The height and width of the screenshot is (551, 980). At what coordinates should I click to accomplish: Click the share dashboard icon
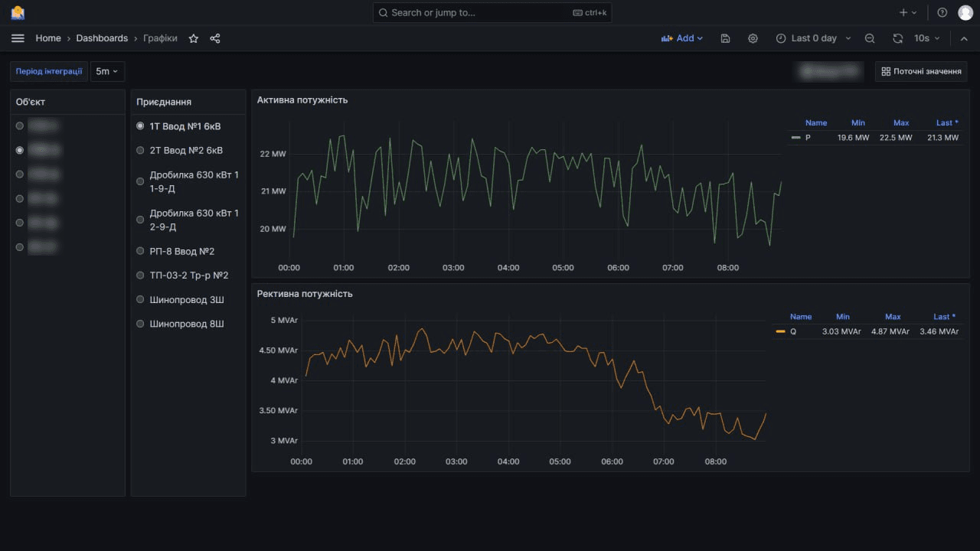pyautogui.click(x=215, y=38)
